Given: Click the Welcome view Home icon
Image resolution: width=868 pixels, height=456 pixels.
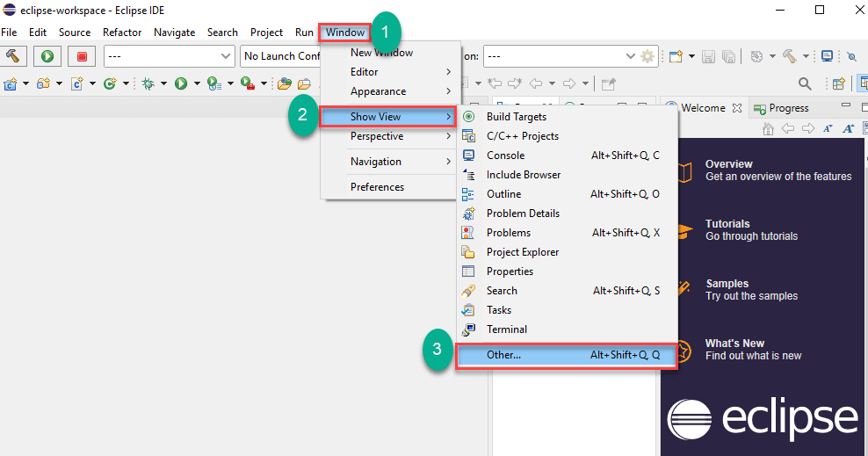Looking at the screenshot, I should point(769,128).
